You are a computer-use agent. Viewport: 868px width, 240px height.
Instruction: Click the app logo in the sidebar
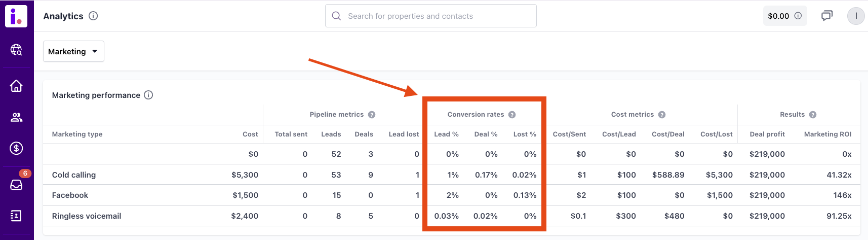tap(16, 16)
